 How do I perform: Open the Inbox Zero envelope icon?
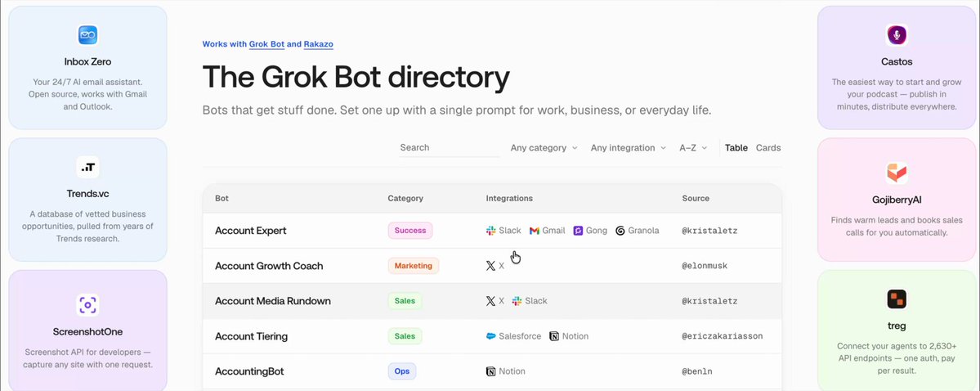tap(87, 35)
